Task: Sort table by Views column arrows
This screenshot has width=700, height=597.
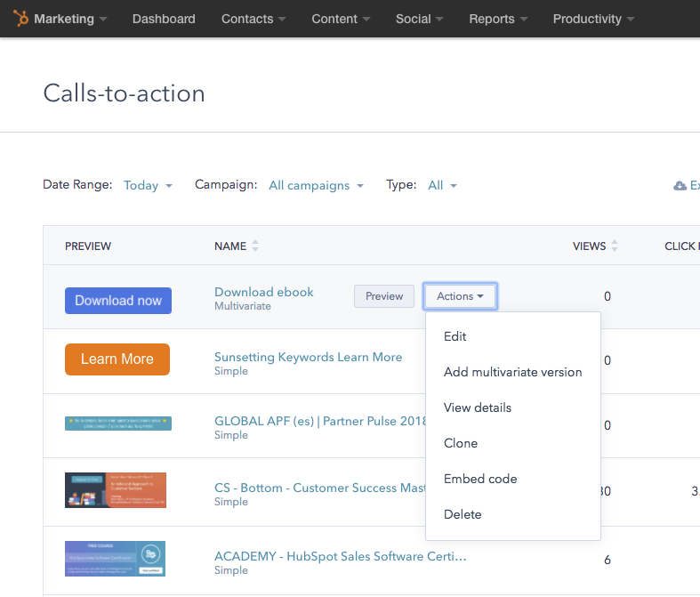Action: point(615,246)
